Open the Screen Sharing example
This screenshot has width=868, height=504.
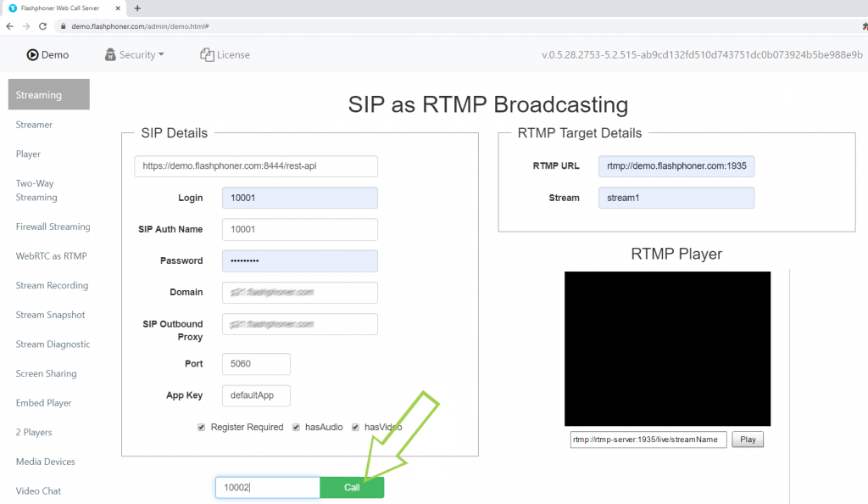coord(47,373)
